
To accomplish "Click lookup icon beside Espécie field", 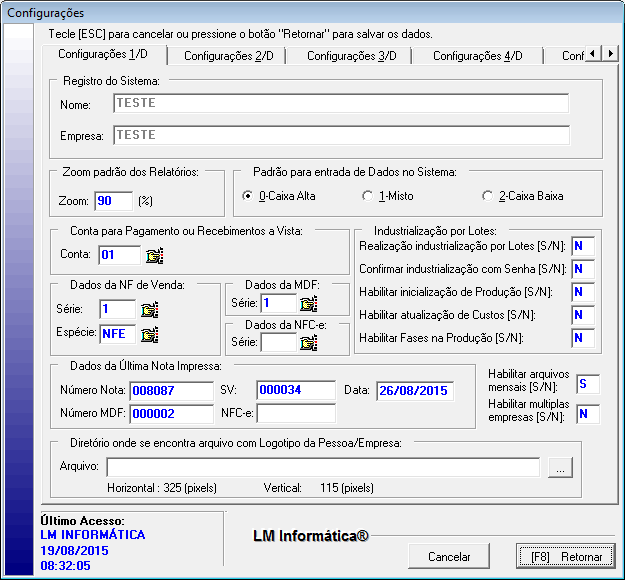I will point(149,334).
